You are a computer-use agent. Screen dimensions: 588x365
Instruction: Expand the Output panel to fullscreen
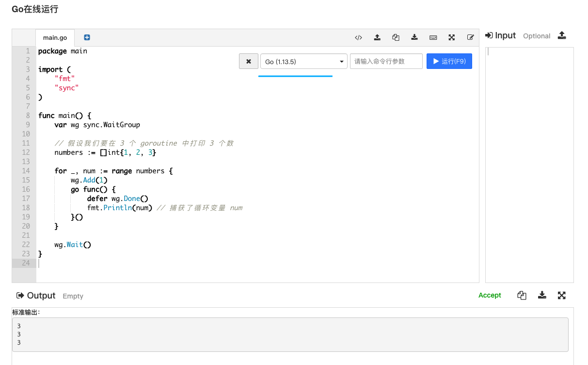coord(562,295)
